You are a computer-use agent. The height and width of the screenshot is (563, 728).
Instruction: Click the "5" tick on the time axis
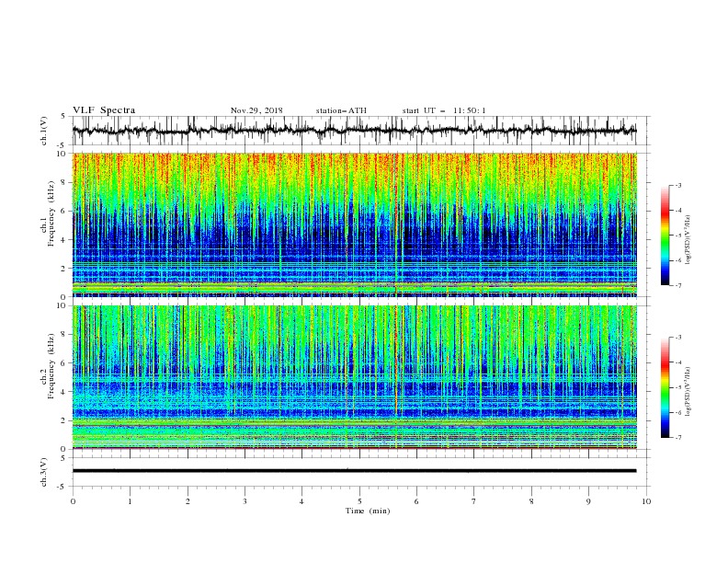tap(359, 501)
